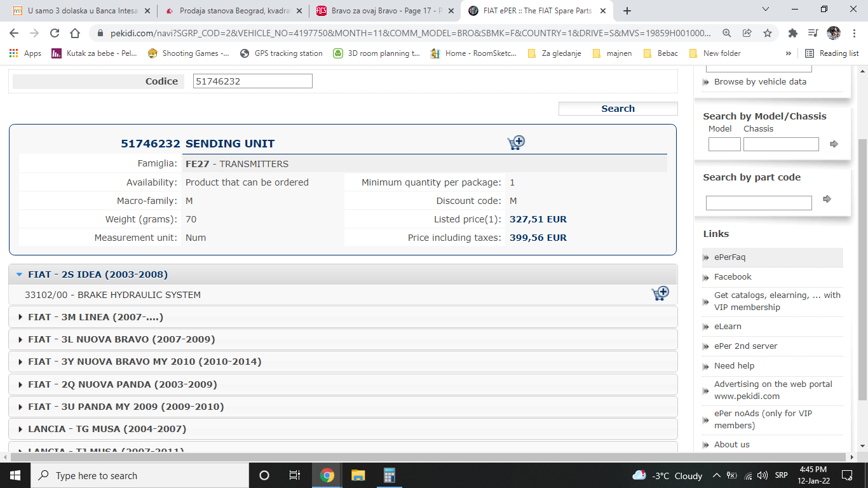Show more bookmarks chevron
Screen dimensions: 868x488
tap(789, 53)
